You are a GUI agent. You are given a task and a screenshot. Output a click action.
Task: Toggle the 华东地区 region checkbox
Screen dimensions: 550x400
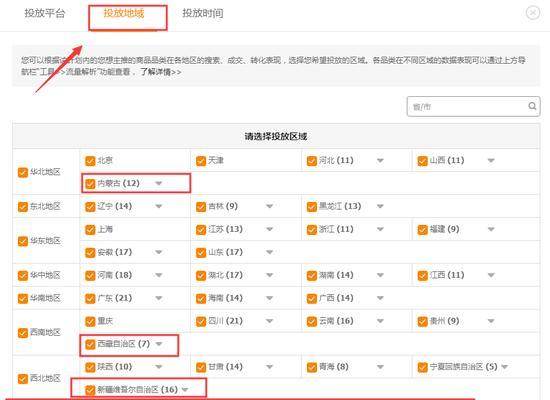[x=23, y=241]
